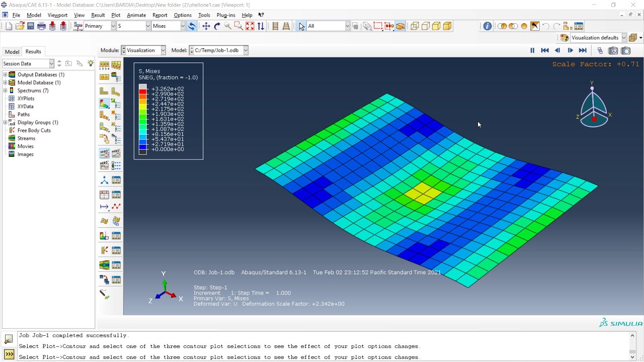Click the Save Animation camera icon
This screenshot has width=644, height=362.
click(626, 50)
